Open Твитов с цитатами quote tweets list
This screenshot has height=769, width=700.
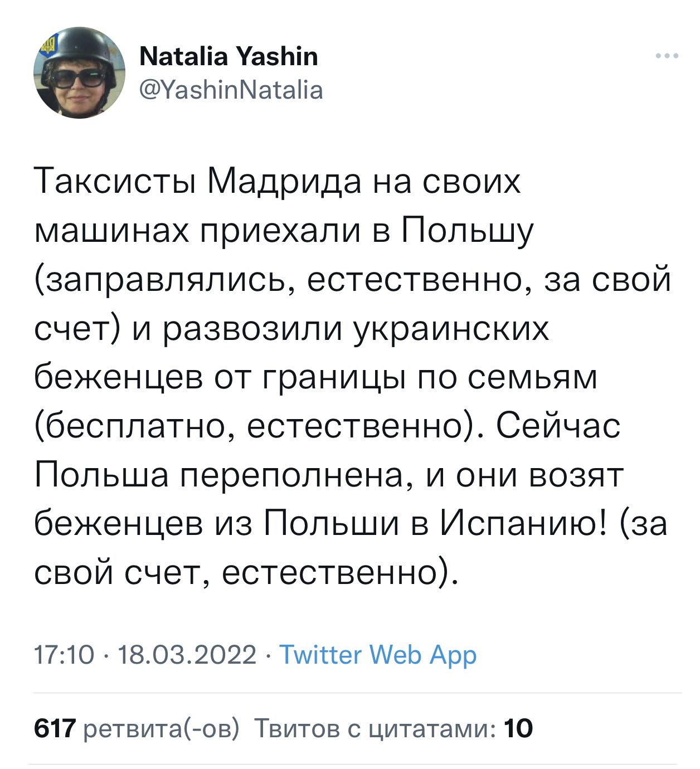point(393,728)
